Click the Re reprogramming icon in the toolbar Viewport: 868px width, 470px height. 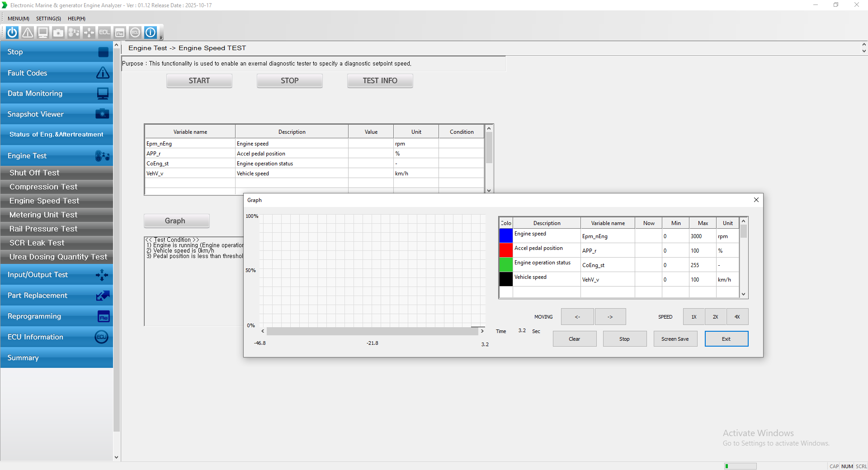click(120, 33)
